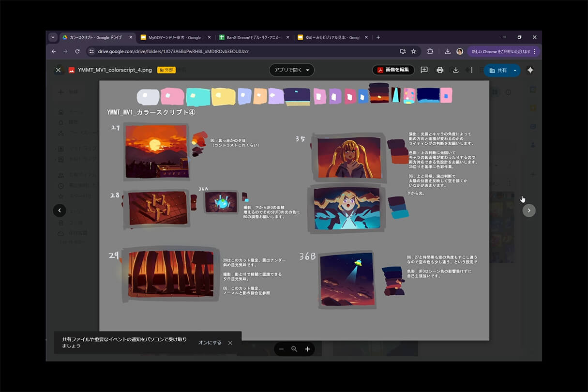Go to the previous image with left arrow

(x=60, y=210)
